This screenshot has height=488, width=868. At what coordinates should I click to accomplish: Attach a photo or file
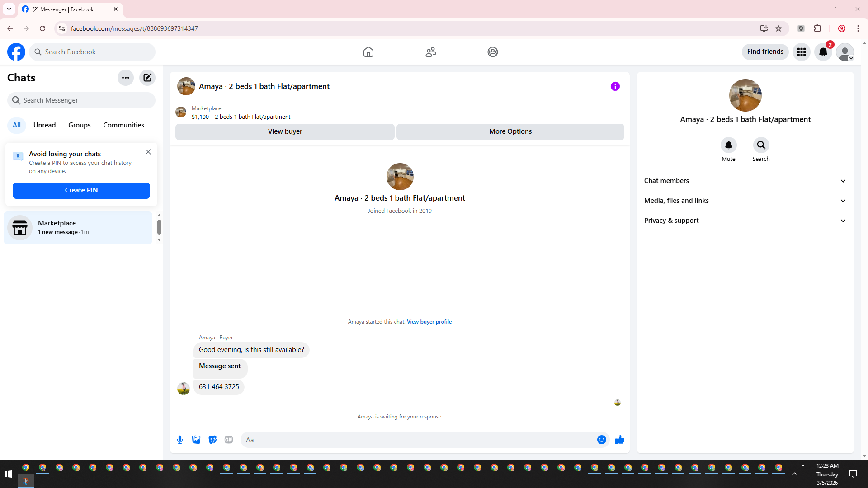click(196, 440)
